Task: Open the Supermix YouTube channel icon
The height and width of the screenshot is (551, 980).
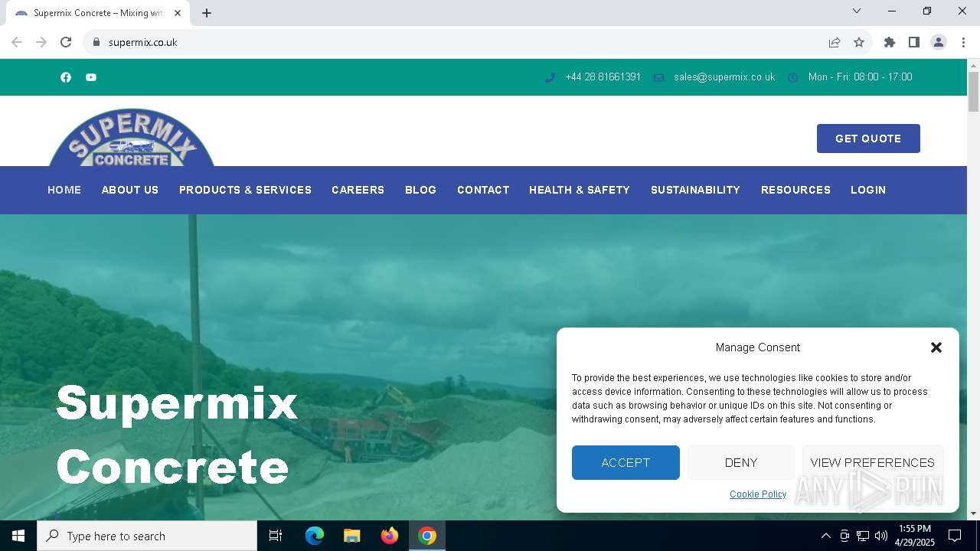Action: click(x=91, y=77)
